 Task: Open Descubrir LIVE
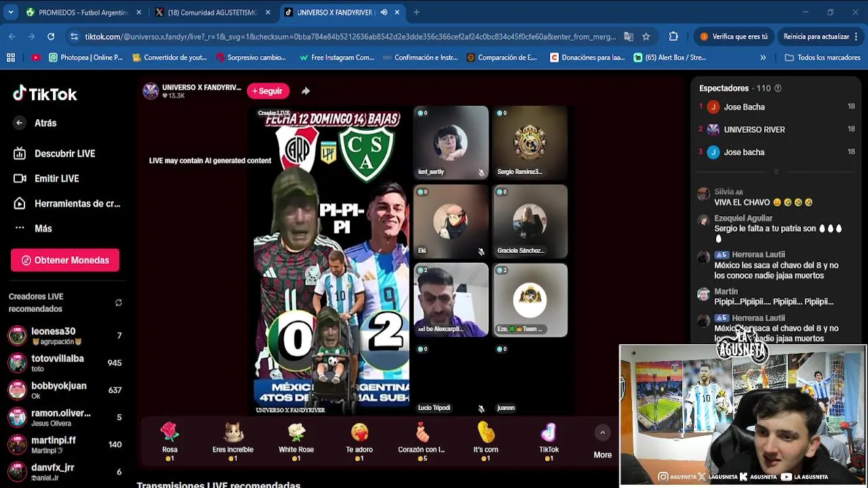tap(54, 154)
